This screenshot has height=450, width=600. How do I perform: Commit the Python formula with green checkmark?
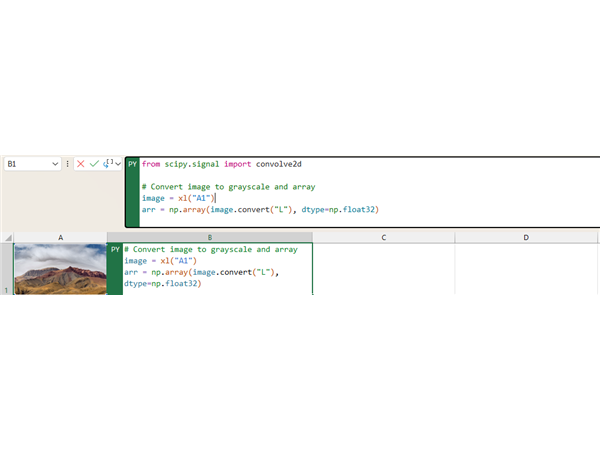[94, 163]
